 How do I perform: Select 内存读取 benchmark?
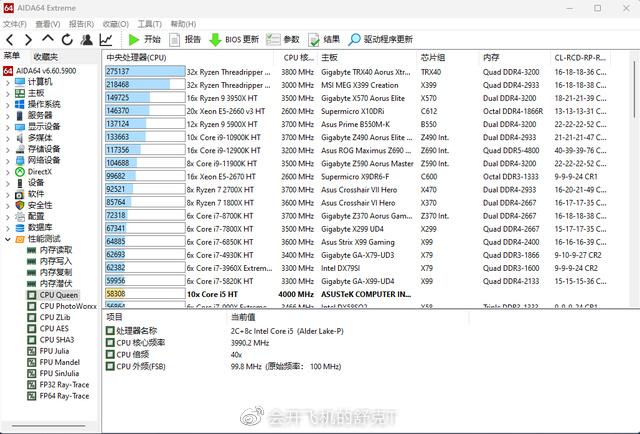(56, 250)
